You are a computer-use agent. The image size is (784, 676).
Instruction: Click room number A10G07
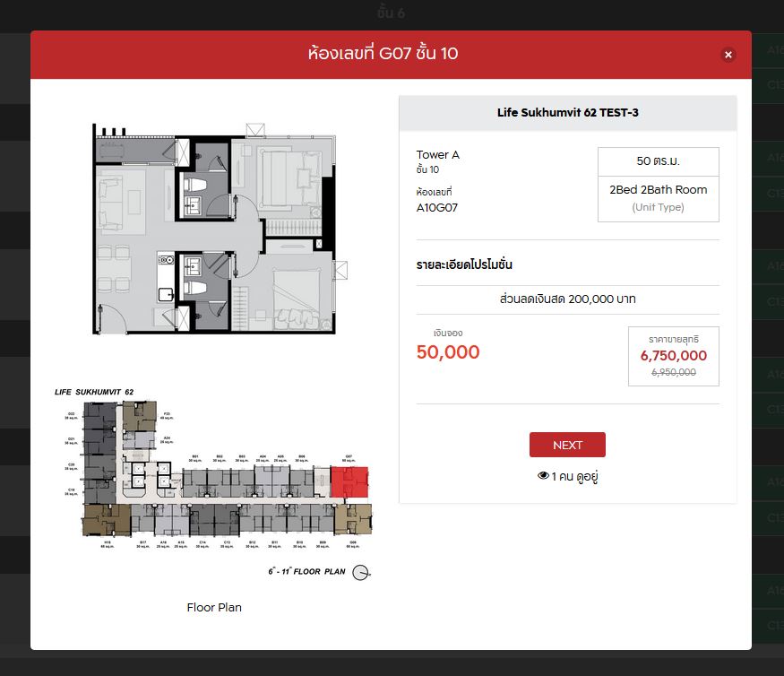(x=437, y=208)
